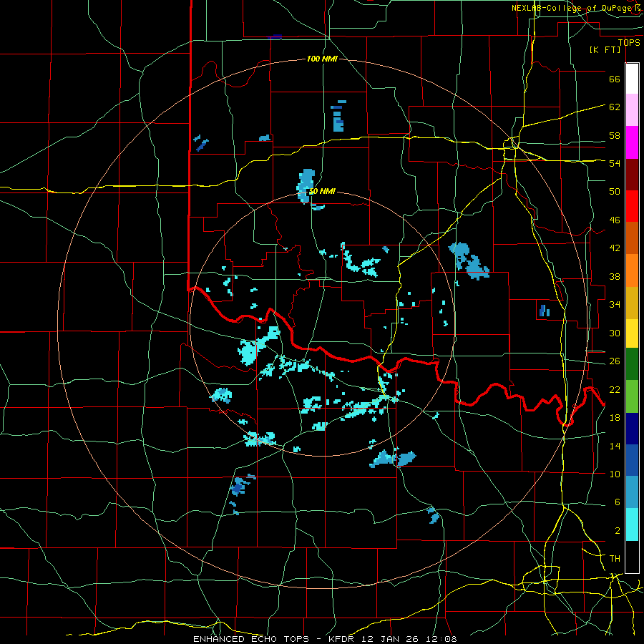644x644 pixels.
Task: Click the "54" legend value
Action: [615, 163]
